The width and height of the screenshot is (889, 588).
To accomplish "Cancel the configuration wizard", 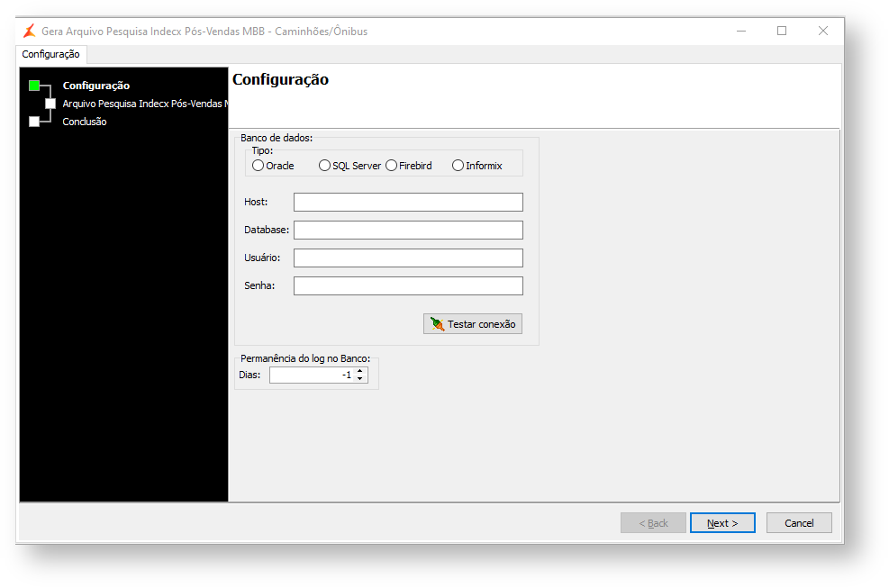I will coord(799,523).
